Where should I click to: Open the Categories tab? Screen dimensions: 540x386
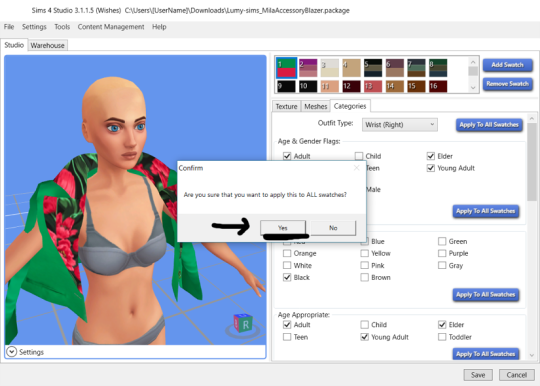(350, 106)
